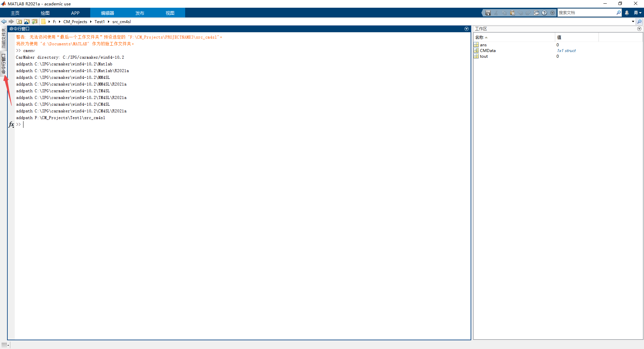Screen dimensions: 644x349
Task: Click the addpath F:\CM_Projects\Test1\src_cm4sl line
Action: pos(61,118)
